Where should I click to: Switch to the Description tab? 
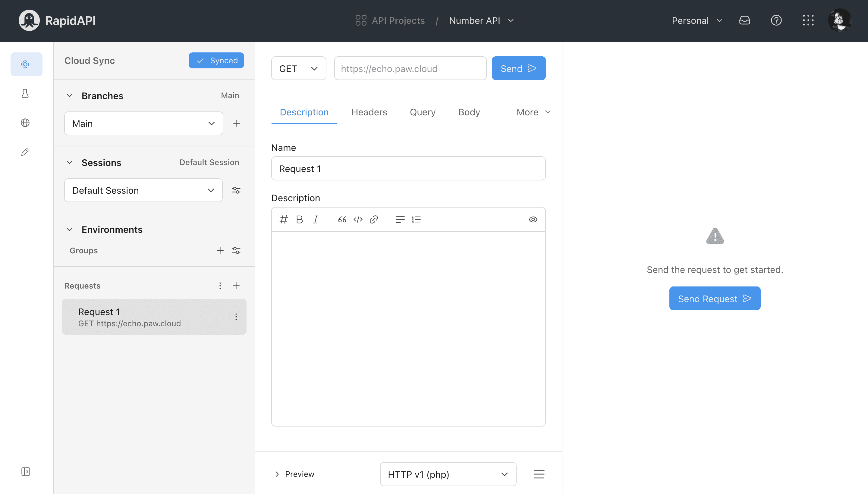304,112
